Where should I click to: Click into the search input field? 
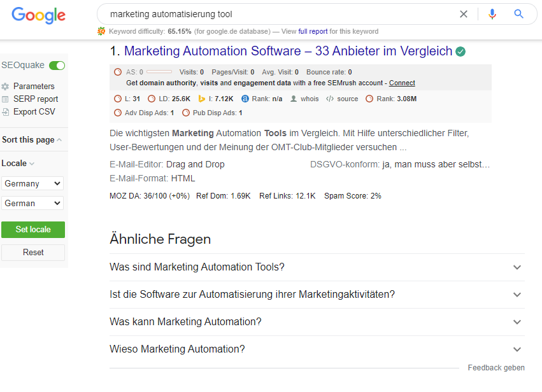(x=274, y=14)
